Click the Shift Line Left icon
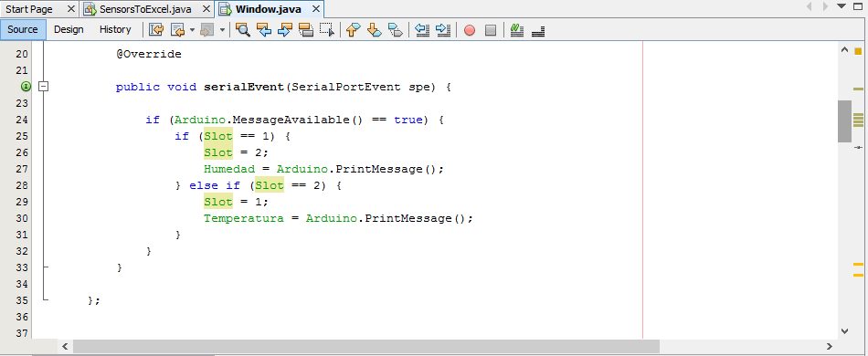The height and width of the screenshot is (356, 868). click(422, 30)
